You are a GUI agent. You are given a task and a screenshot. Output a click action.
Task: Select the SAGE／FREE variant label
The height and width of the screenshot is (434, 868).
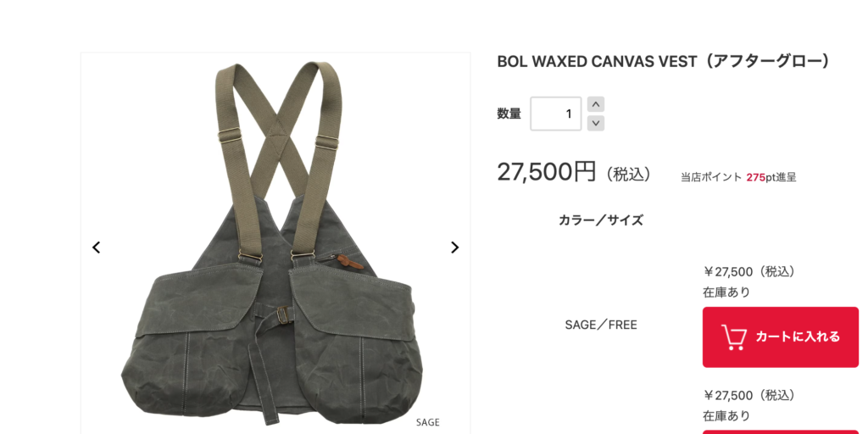pyautogui.click(x=601, y=325)
